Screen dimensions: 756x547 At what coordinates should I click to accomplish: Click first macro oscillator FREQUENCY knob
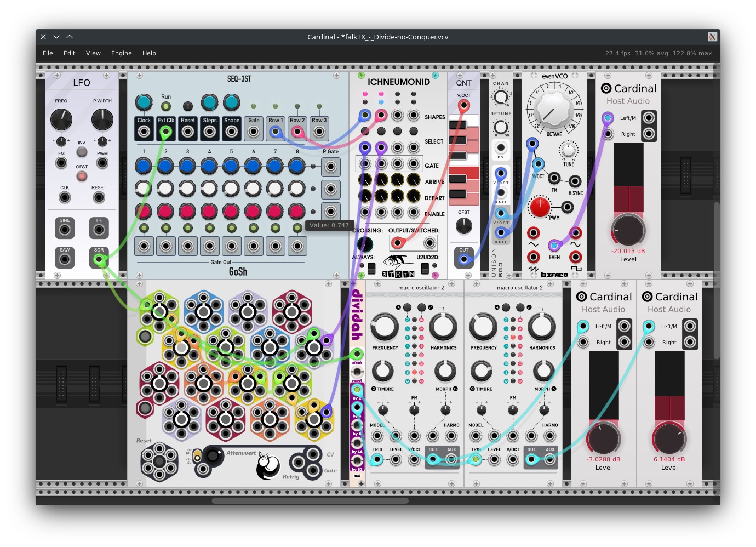click(x=385, y=327)
